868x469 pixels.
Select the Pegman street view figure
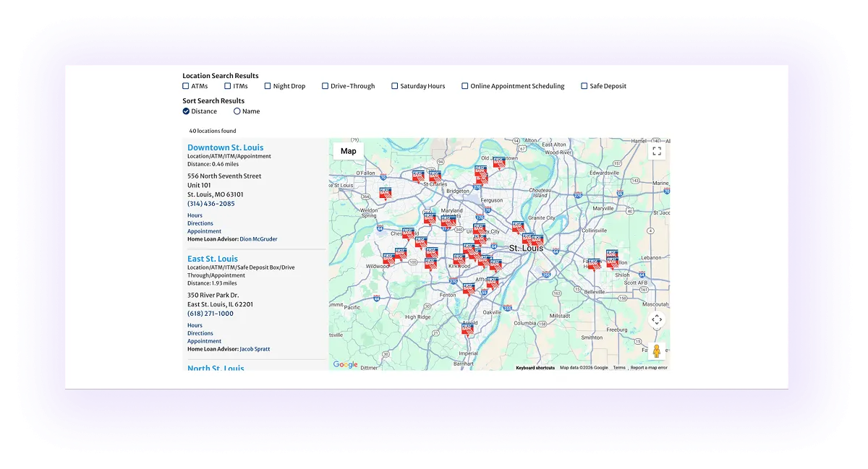655,352
